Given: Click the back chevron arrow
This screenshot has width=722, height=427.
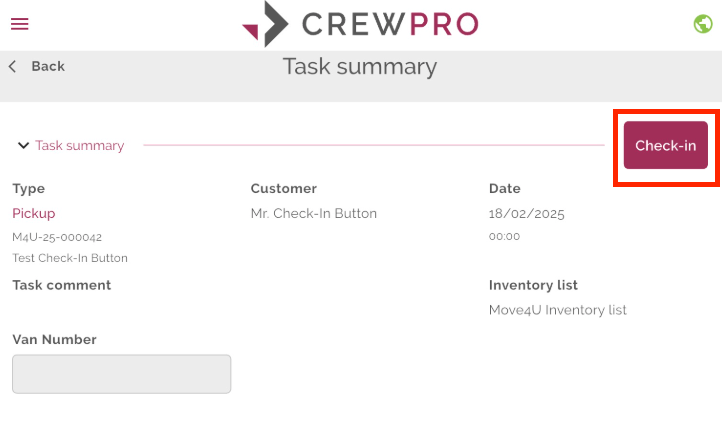Looking at the screenshot, I should click(x=13, y=66).
